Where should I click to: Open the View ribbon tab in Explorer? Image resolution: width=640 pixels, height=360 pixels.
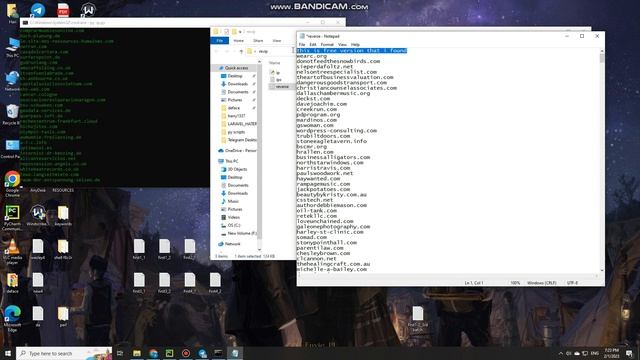pyautogui.click(x=277, y=40)
